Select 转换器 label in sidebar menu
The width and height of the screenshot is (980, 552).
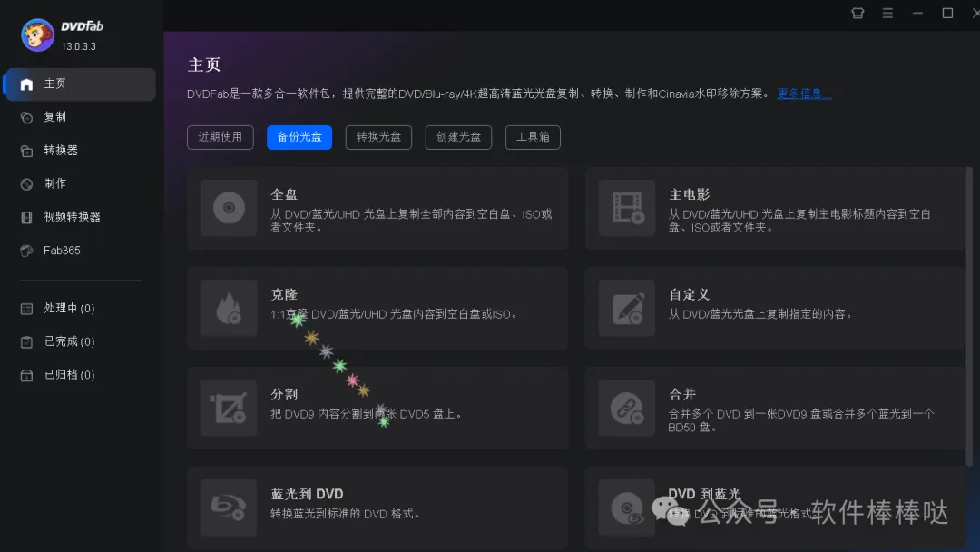pos(61,150)
